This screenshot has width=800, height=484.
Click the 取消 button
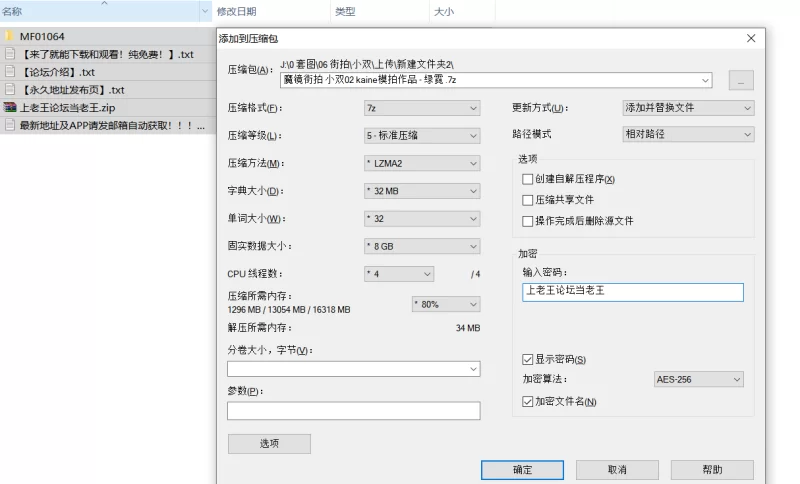(x=617, y=470)
